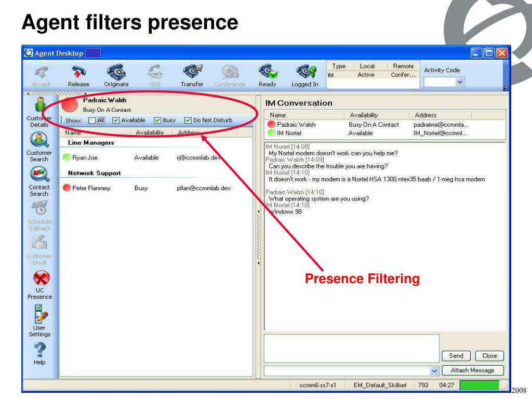The image size is (532, 399).
Task: Expand the toolbar overflow arrow
Action: (506, 88)
